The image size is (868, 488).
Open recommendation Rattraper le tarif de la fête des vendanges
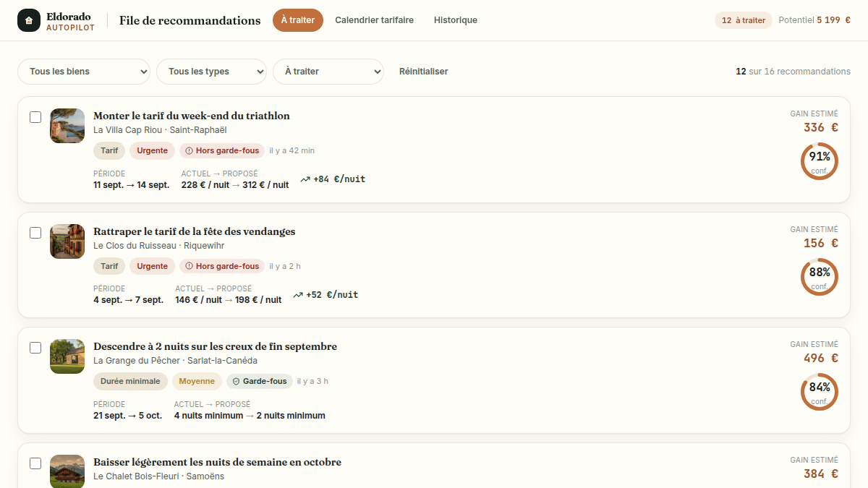click(195, 231)
